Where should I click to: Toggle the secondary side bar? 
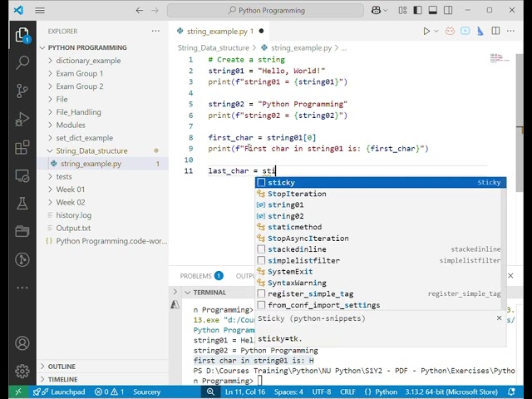coord(448,11)
